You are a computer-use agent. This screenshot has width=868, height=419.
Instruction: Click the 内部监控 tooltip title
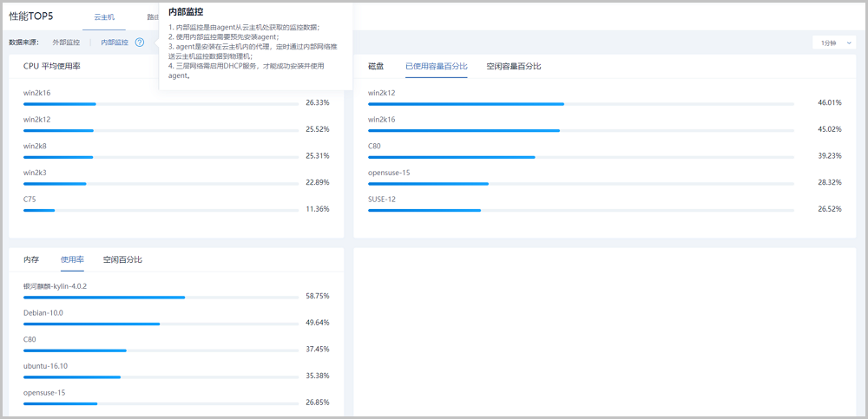point(186,11)
